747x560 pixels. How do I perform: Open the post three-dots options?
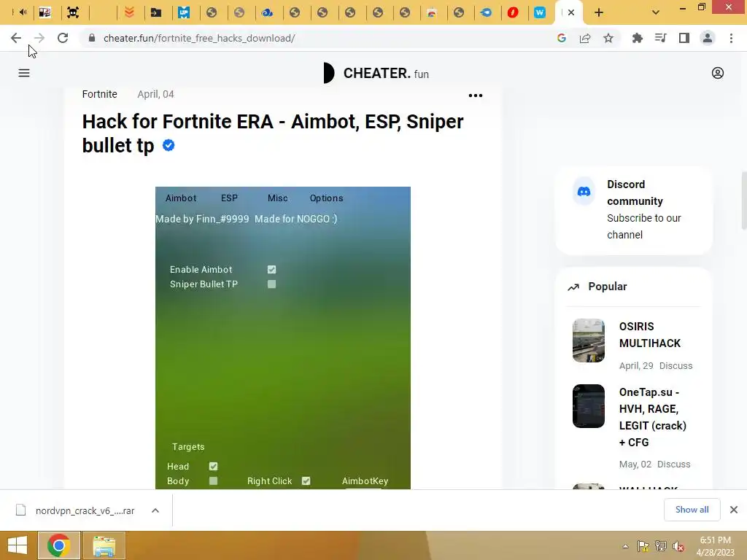point(476,96)
